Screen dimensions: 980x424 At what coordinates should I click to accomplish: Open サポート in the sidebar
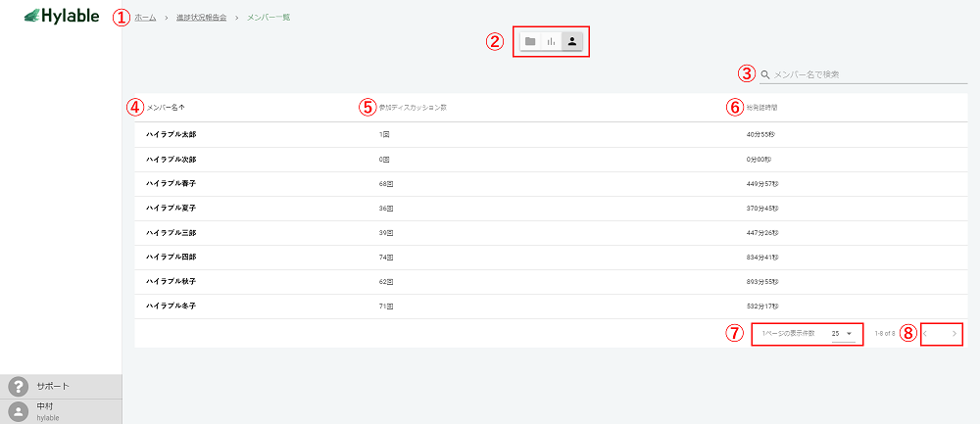tap(53, 387)
